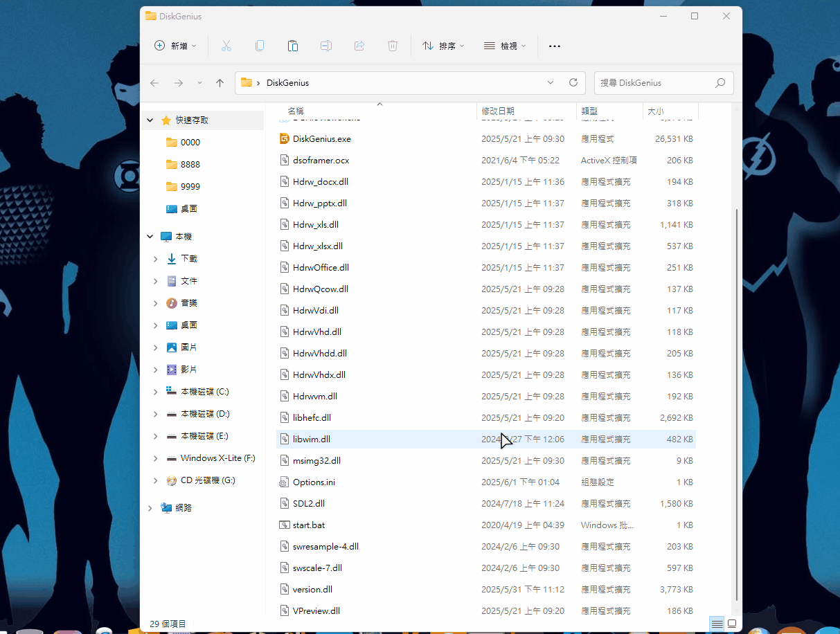Go back with the left arrow button
The height and width of the screenshot is (634, 840).
pos(154,83)
